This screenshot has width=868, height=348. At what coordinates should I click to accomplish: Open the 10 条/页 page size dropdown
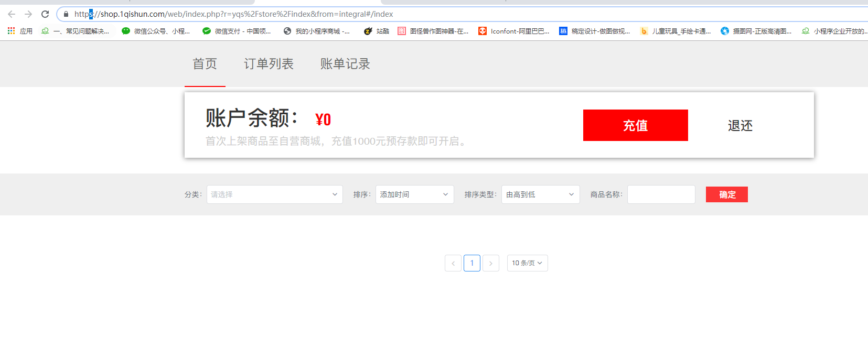click(x=528, y=263)
